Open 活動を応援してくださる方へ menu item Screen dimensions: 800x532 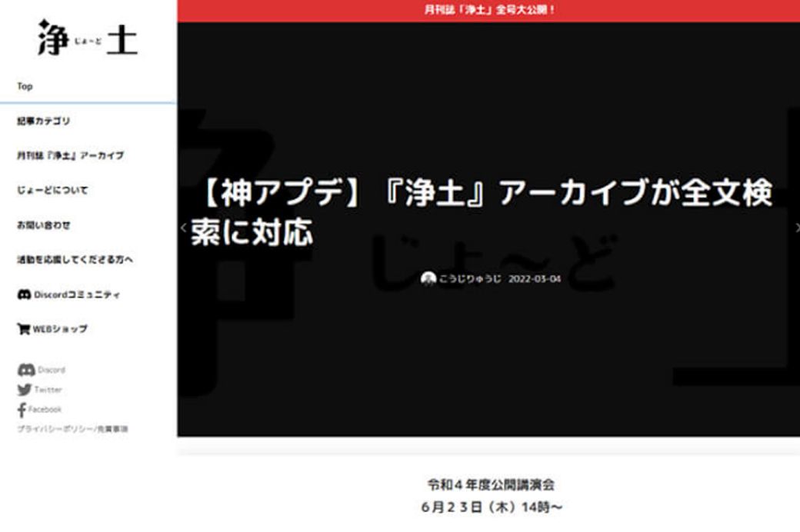pyautogui.click(x=75, y=260)
